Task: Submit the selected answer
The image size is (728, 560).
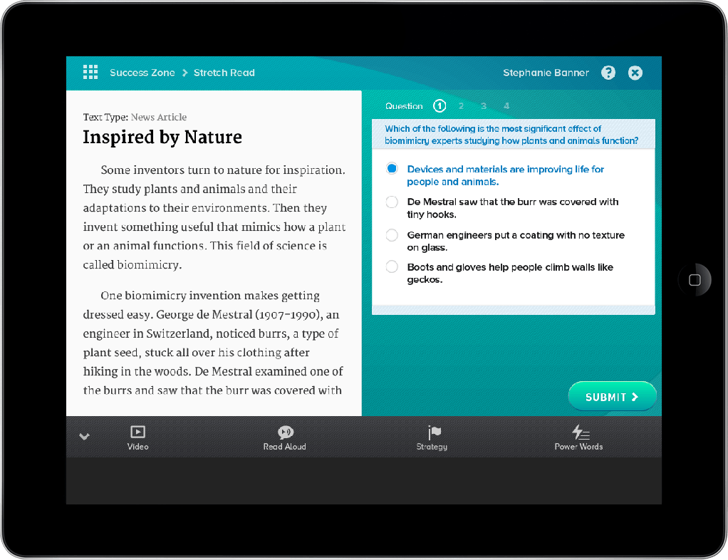Action: 611,397
